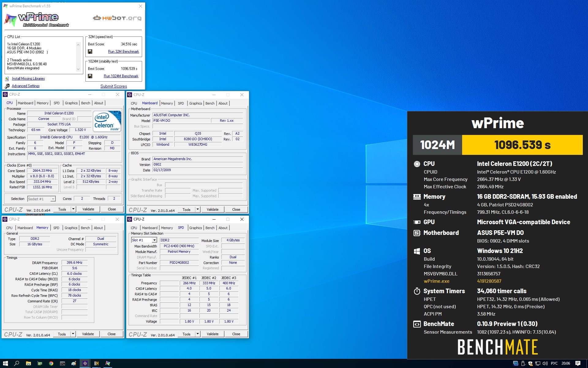Click the P5E-VM DO model field
The image size is (588, 368).
[x=181, y=121]
